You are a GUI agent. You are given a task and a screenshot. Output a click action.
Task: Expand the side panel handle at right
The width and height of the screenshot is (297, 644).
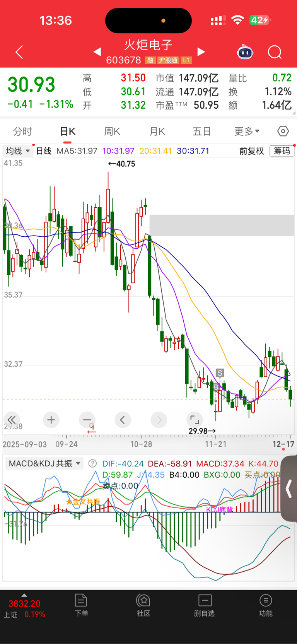(x=289, y=489)
